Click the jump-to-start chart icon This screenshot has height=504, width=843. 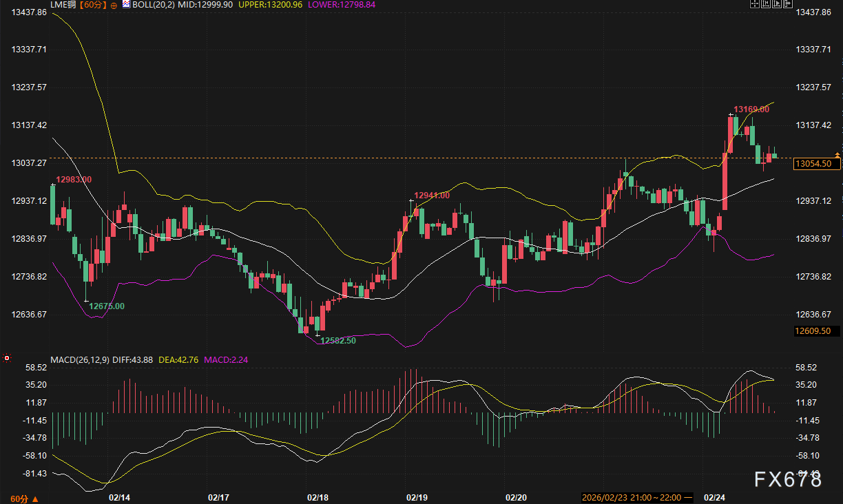click(765, 4)
